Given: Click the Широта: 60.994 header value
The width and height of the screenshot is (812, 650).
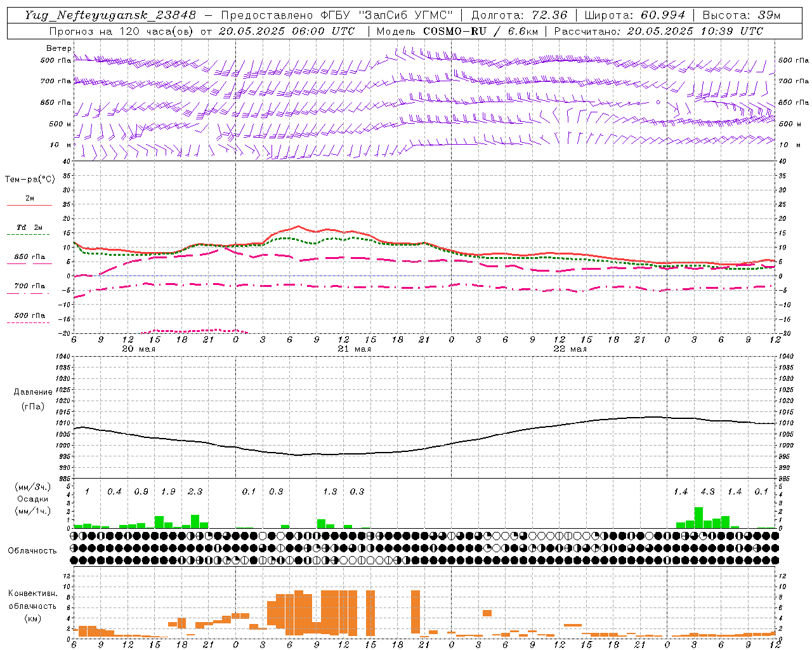Looking at the screenshot, I should 634,15.
